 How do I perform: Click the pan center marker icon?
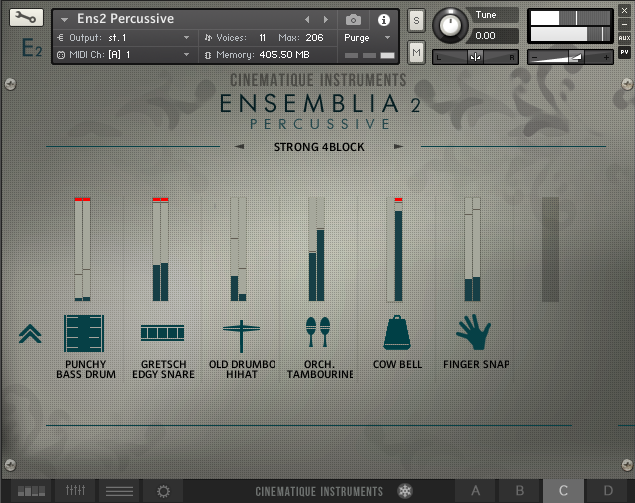pos(475,57)
